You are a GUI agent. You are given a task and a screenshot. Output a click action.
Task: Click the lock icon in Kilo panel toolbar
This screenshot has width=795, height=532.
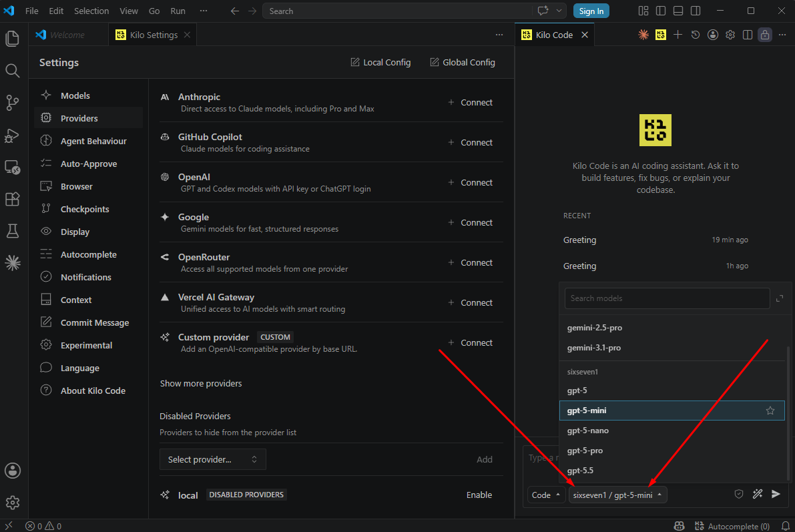click(x=764, y=35)
